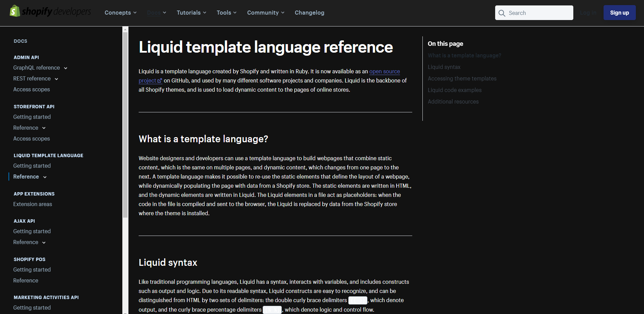644x314 pixels.
Task: Select Changelog in the top navigation
Action: pos(309,13)
